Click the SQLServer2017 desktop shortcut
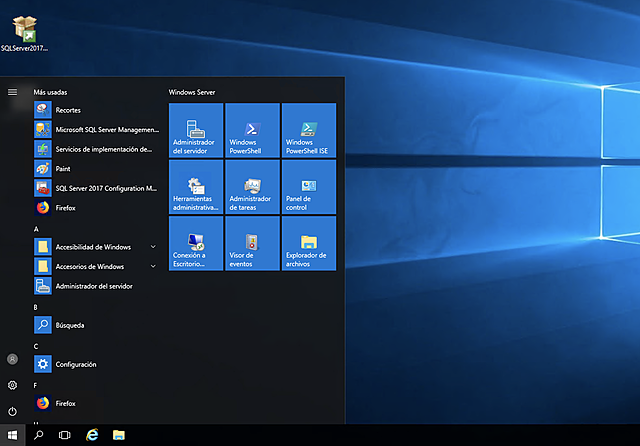The image size is (640, 446). (24, 34)
